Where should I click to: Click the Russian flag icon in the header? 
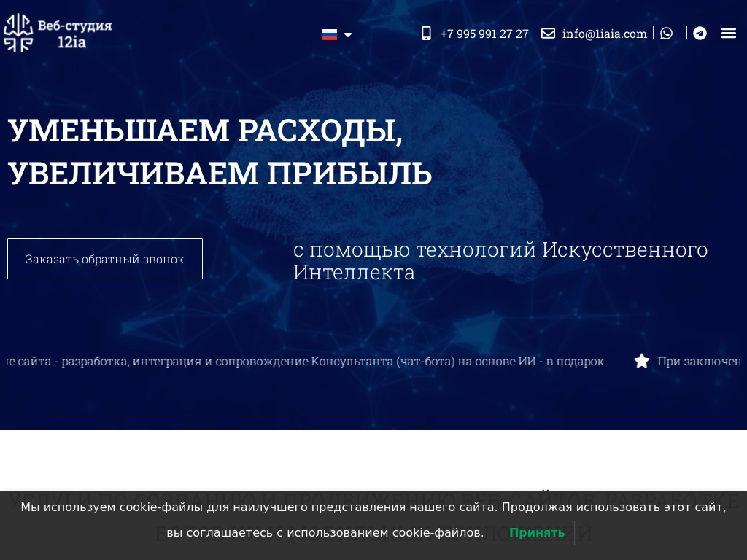point(330,34)
